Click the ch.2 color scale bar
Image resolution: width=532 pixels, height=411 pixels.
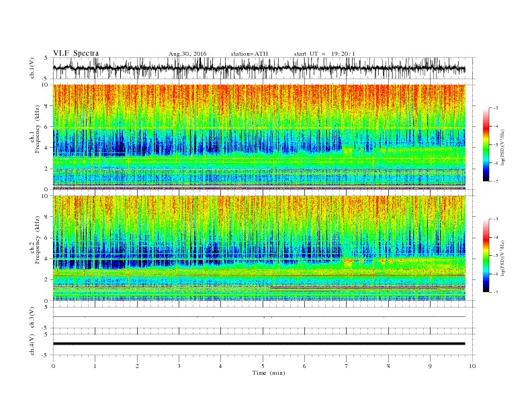coord(486,255)
